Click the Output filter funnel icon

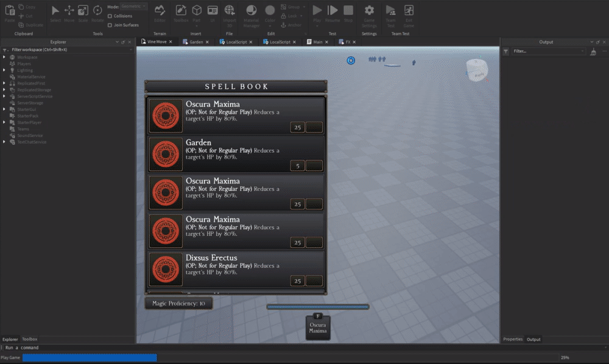pyautogui.click(x=505, y=51)
